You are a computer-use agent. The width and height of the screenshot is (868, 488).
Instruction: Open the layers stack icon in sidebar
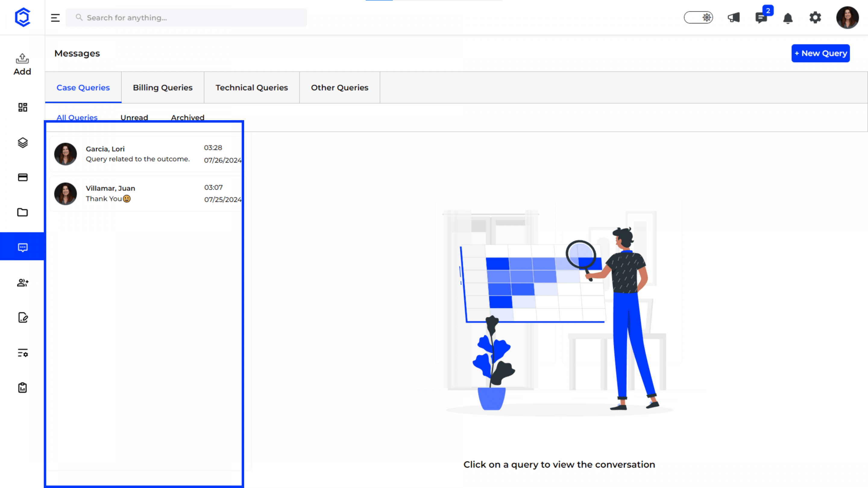tap(23, 142)
